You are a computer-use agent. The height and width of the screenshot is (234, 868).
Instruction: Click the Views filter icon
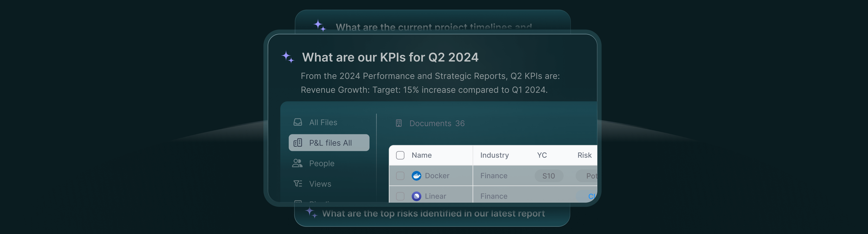click(x=298, y=184)
